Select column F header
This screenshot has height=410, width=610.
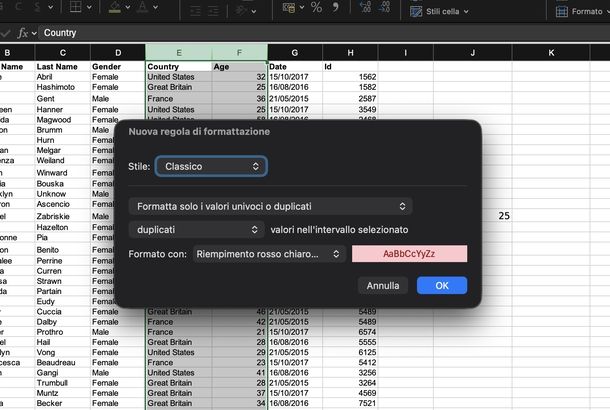[240, 53]
